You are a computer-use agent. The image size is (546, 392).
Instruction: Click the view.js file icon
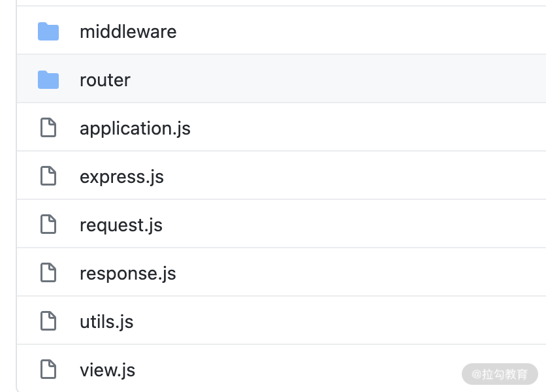[x=48, y=369]
